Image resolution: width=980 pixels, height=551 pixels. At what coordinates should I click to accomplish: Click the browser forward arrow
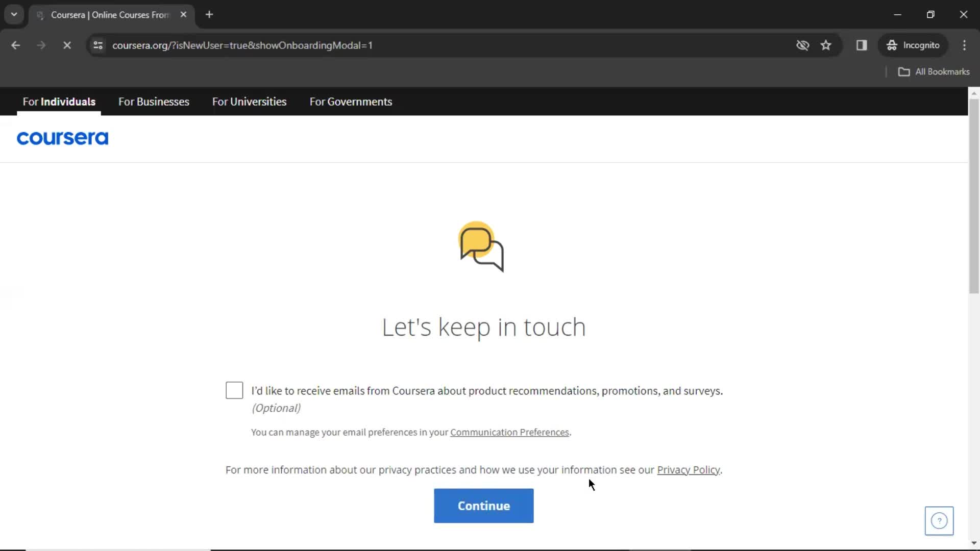pyautogui.click(x=41, y=45)
